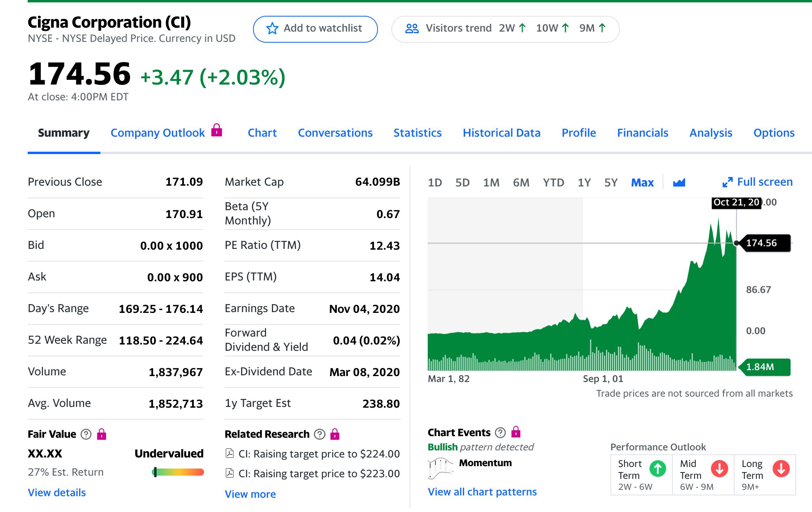The height and width of the screenshot is (512, 812).
Task: Select the 5Y chart range
Action: [x=610, y=183]
